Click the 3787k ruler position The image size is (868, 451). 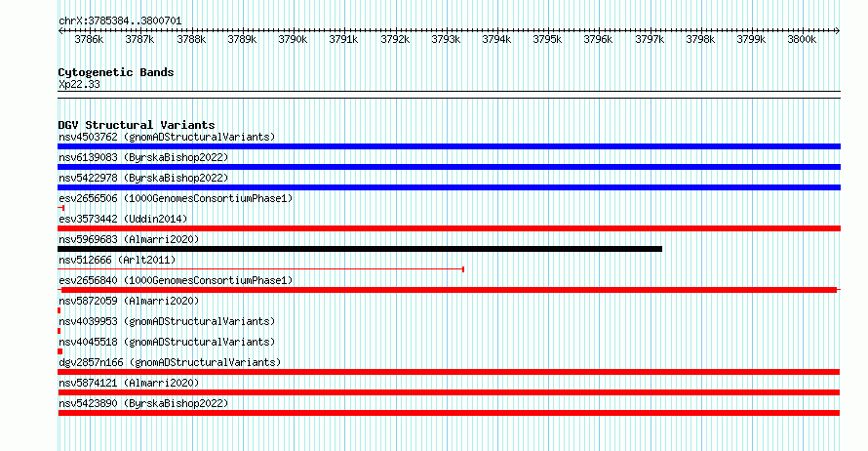[140, 39]
